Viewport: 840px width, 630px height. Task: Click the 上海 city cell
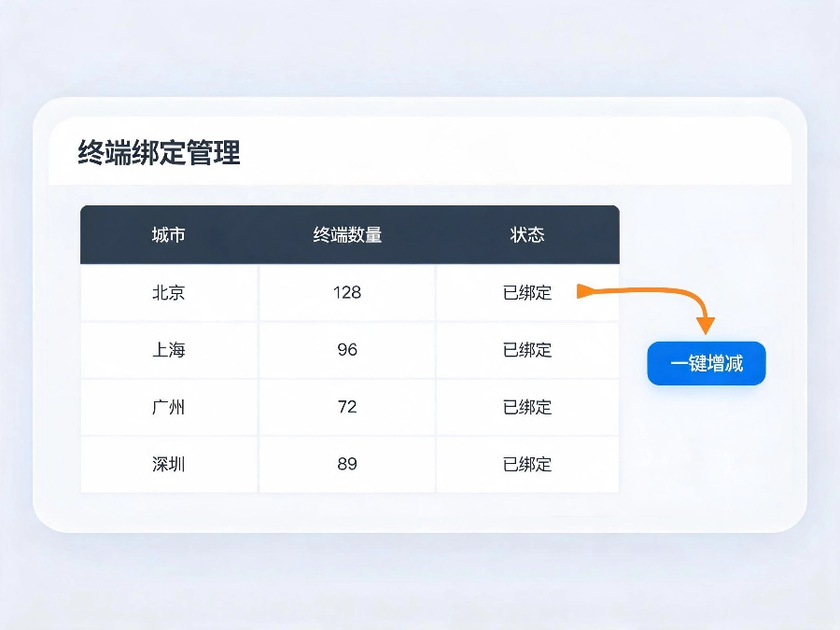pos(169,350)
